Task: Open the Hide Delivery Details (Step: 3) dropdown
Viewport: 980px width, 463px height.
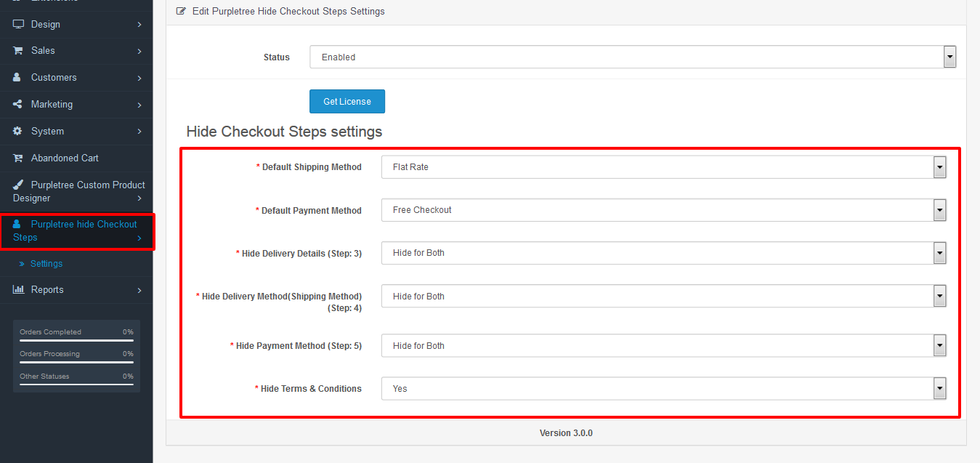Action: pos(663,253)
